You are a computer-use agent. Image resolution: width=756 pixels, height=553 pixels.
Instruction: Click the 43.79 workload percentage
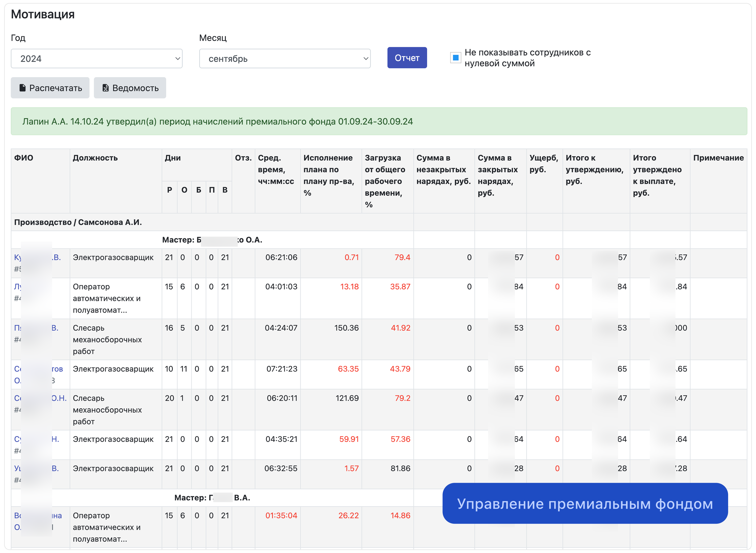[400, 369]
